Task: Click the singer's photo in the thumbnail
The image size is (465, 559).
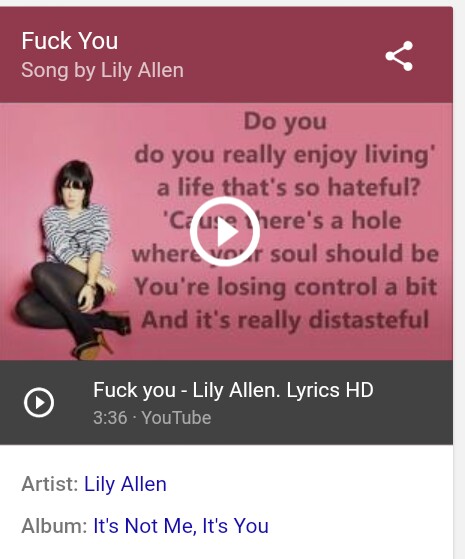Action: (71, 260)
